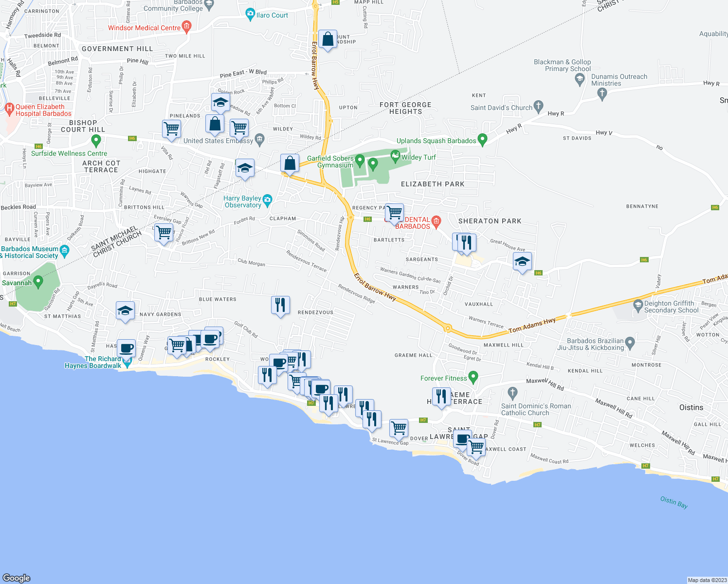728x584 pixels.
Task: Click the restaurant marker at Rendezvous
Action: (281, 305)
